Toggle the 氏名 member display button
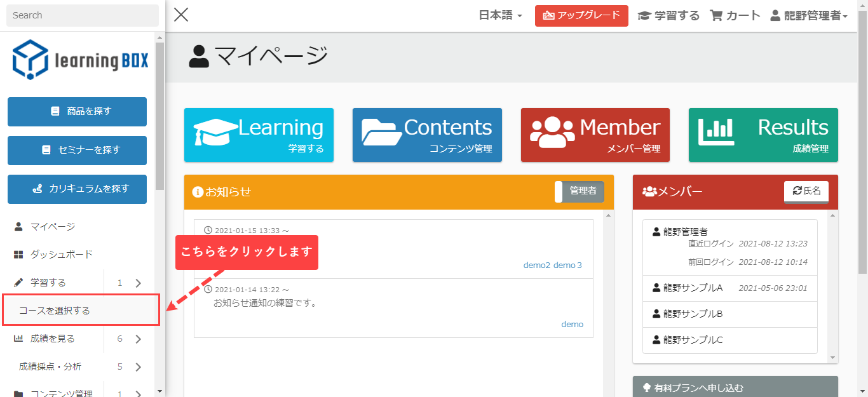Viewport: 868px width, 397px height. 806,191
